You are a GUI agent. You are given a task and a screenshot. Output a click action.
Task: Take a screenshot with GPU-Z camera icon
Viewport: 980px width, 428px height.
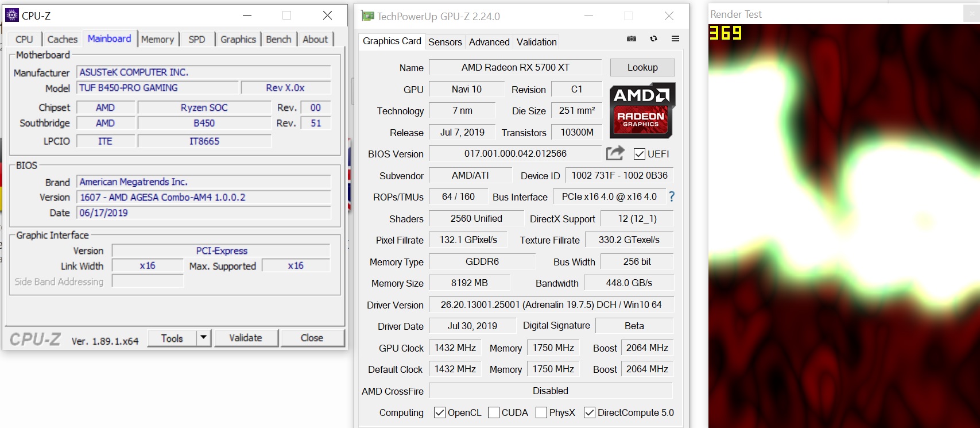pyautogui.click(x=632, y=39)
